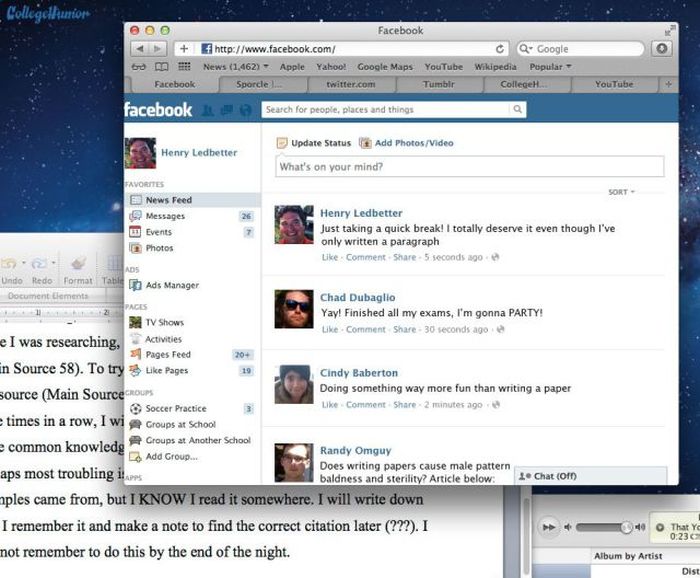
Task: Comment on Cindy Baberton's post
Action: (366, 405)
